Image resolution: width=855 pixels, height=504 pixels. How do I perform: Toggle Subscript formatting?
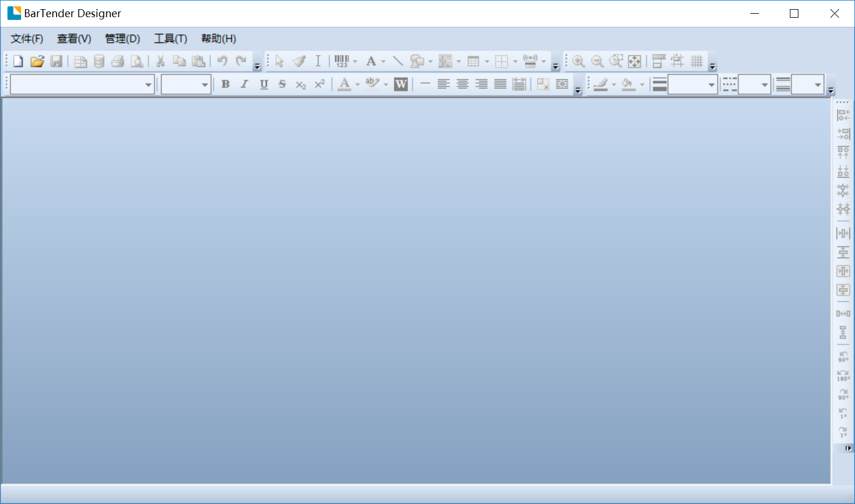[301, 85]
